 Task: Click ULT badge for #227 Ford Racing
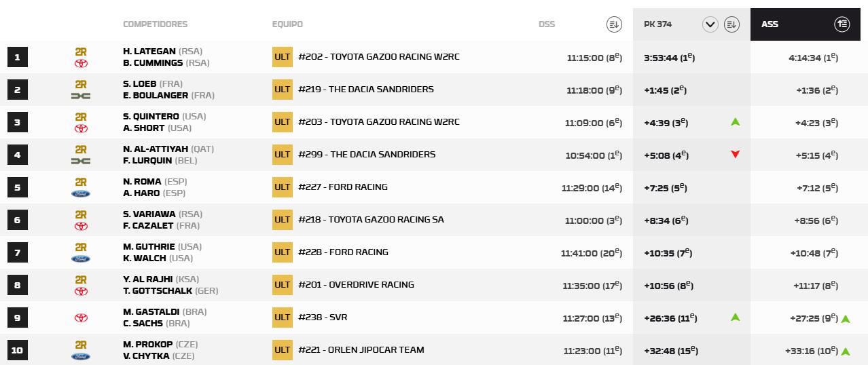click(283, 187)
